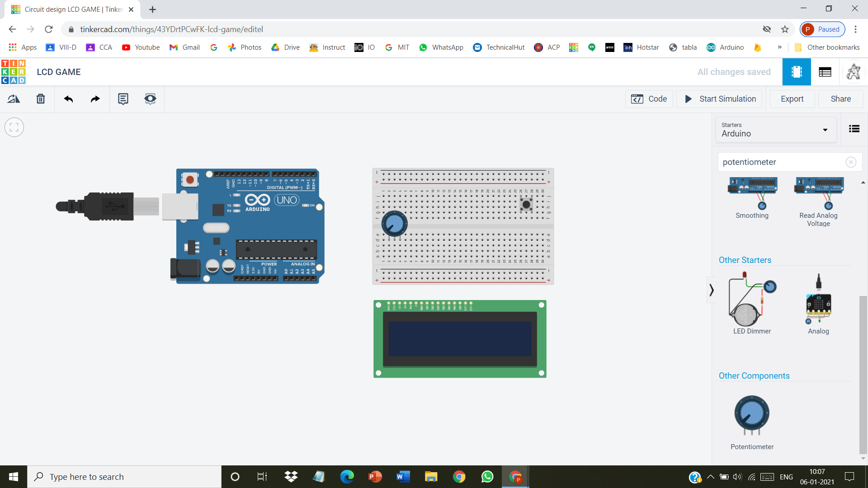Redo the last action
Screen dimensions: 868x488
coord(95,99)
